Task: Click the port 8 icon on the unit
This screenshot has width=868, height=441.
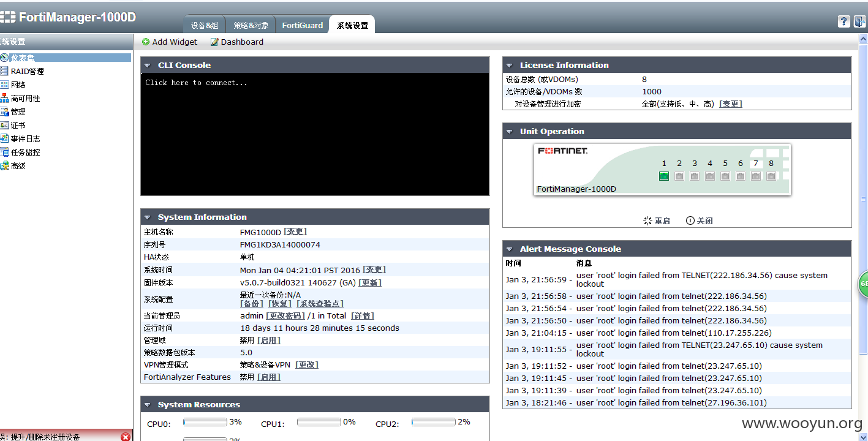Action: [x=771, y=176]
